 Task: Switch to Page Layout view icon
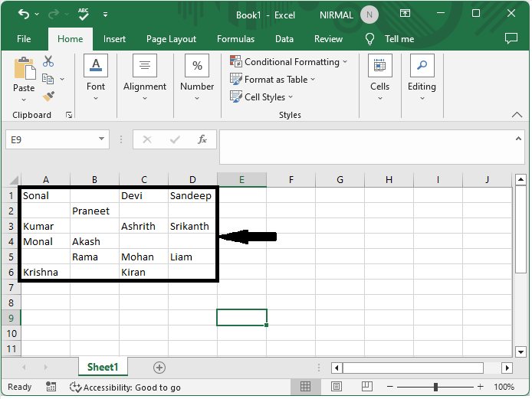337,387
